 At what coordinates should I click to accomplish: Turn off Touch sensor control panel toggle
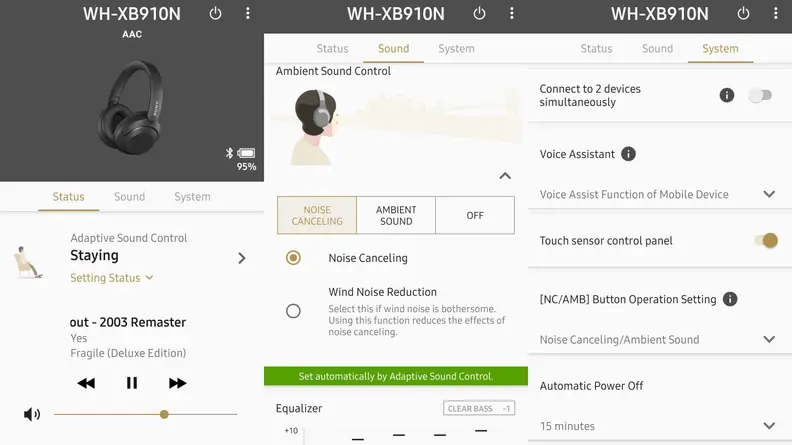click(x=766, y=240)
